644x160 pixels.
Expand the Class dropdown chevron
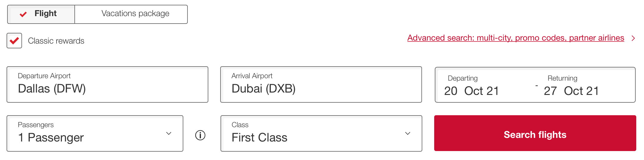pyautogui.click(x=408, y=133)
